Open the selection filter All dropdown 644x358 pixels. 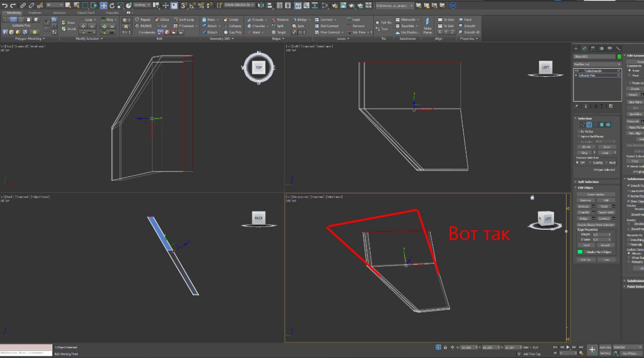pos(54,6)
